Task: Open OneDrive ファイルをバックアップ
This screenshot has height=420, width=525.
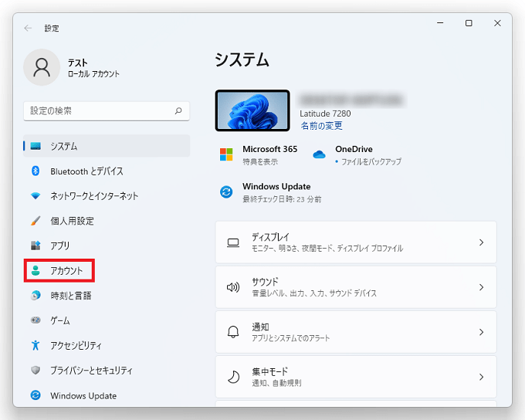Action: point(357,154)
